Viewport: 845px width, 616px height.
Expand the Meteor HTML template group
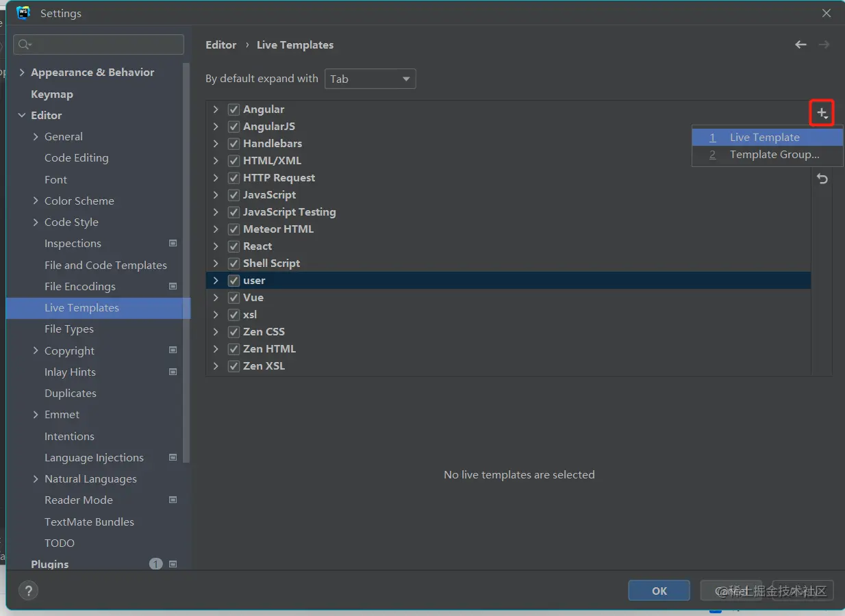pyautogui.click(x=216, y=229)
